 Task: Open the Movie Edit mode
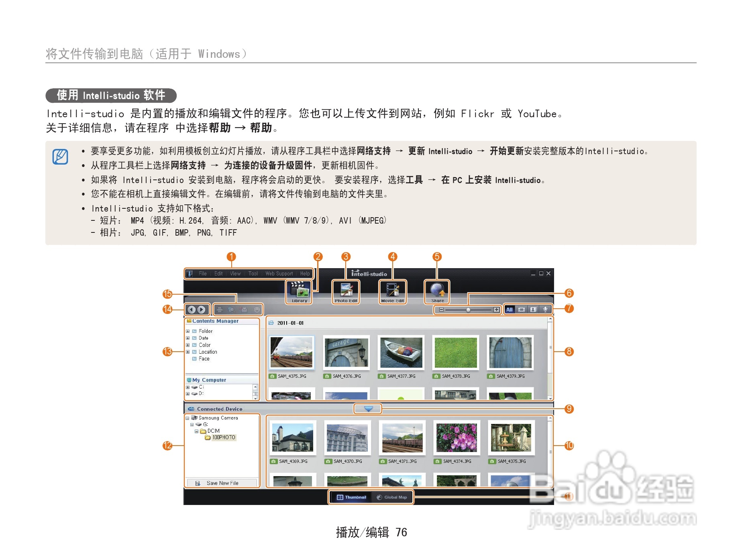pyautogui.click(x=392, y=292)
